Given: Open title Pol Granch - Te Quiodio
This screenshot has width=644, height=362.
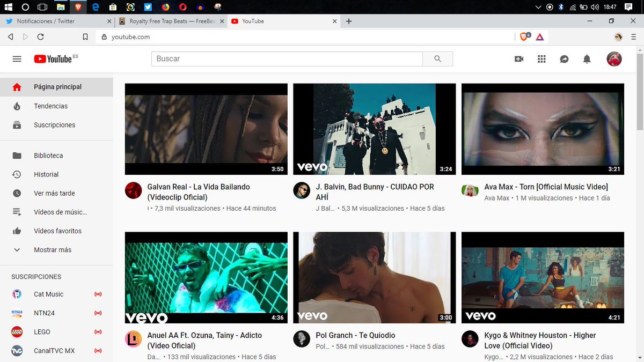Looking at the screenshot, I should [355, 336].
